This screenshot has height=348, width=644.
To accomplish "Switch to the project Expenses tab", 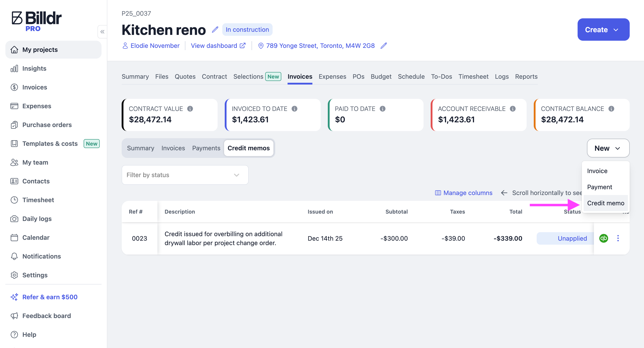I will pos(332,76).
